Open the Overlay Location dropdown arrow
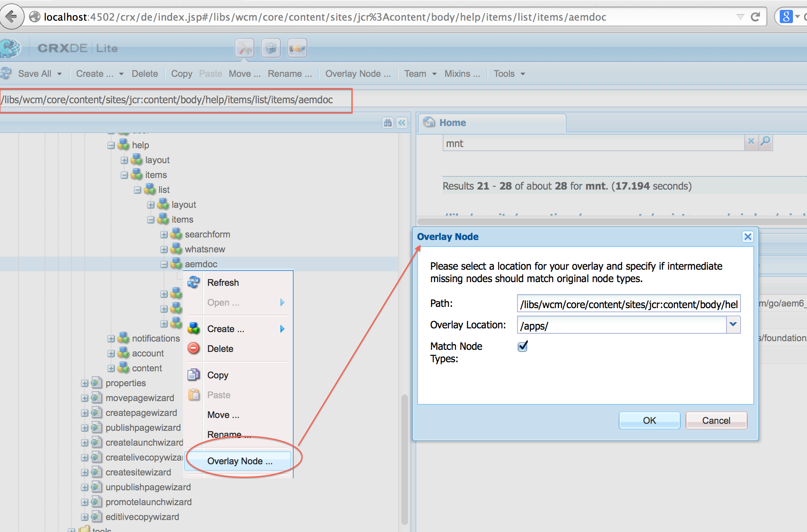The image size is (807, 532). coord(733,325)
